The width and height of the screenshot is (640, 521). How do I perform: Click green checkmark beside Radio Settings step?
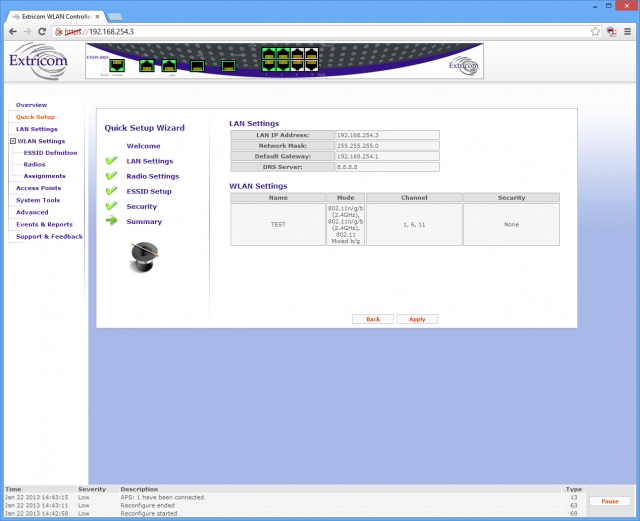click(111, 176)
